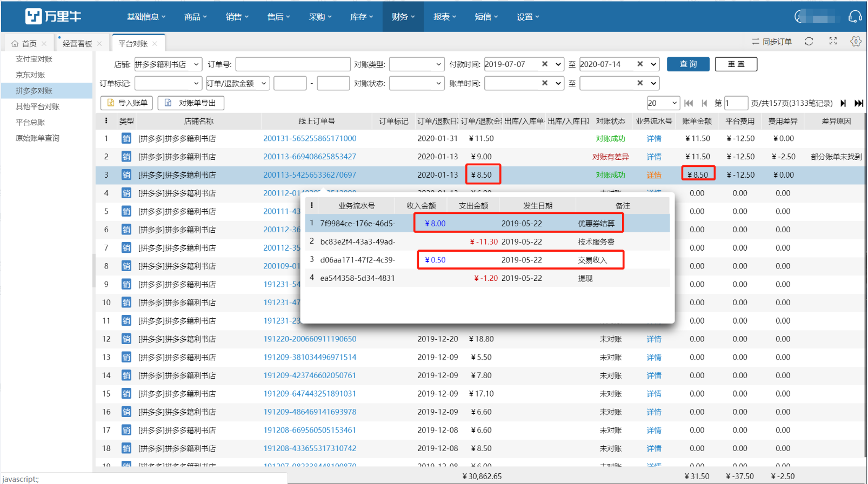The width and height of the screenshot is (868, 484).
Task: Open 详情 link in row 2
Action: coord(654,157)
